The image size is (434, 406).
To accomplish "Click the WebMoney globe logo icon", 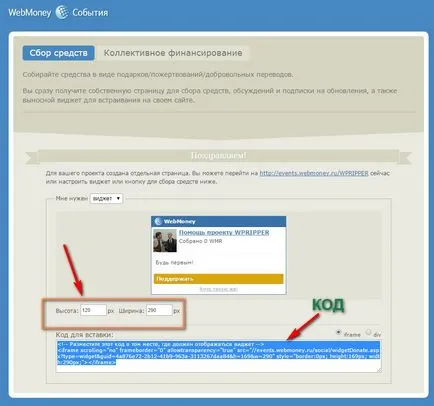I will click(62, 12).
